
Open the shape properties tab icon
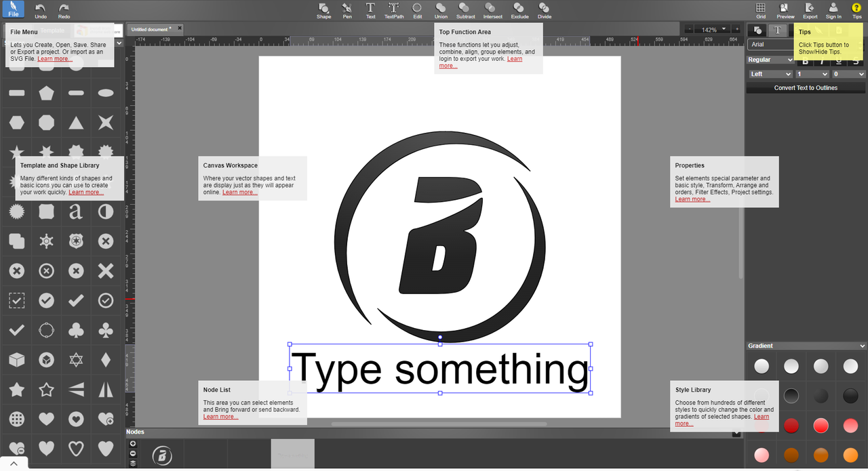pos(757,30)
